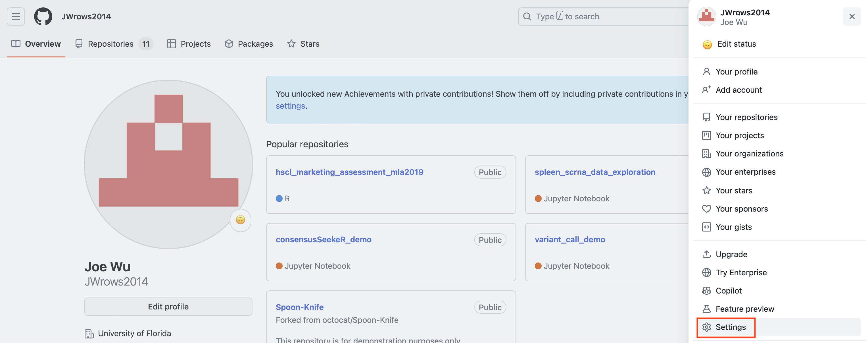Open Your stars in the menu
The width and height of the screenshot is (868, 343).
pos(734,191)
